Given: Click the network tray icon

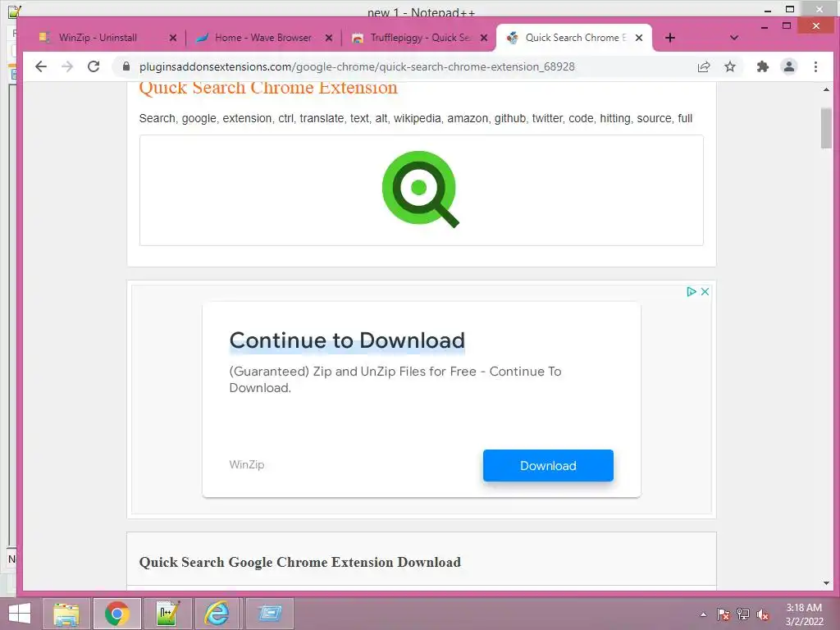Looking at the screenshot, I should tap(743, 614).
